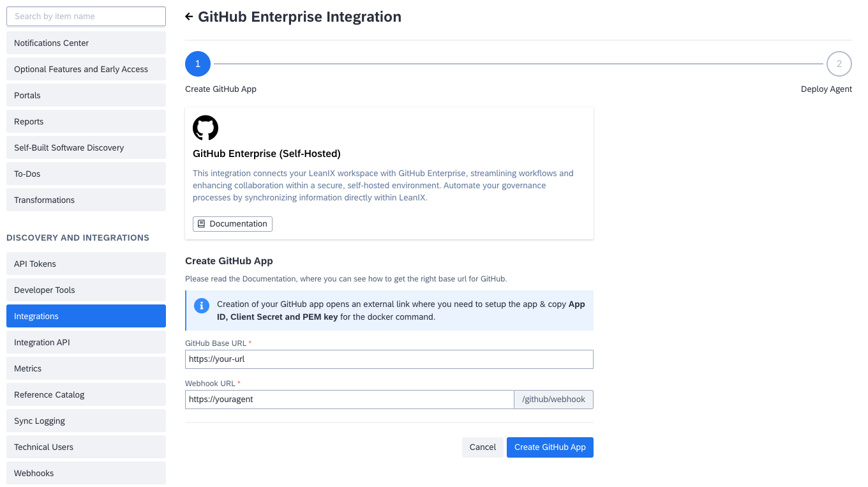Open Metrics sidebar item
Screen dimensions: 868x487
pos(86,369)
